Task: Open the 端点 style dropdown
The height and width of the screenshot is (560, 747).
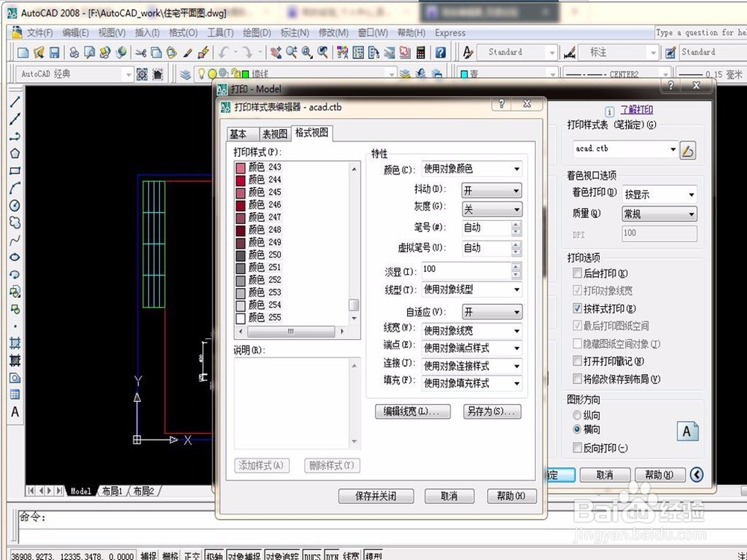Action: 471,348
